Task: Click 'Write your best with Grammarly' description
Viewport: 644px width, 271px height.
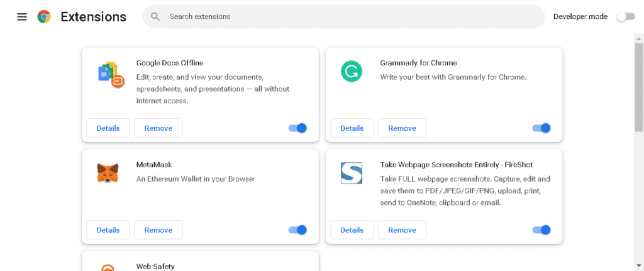Action: tap(453, 77)
